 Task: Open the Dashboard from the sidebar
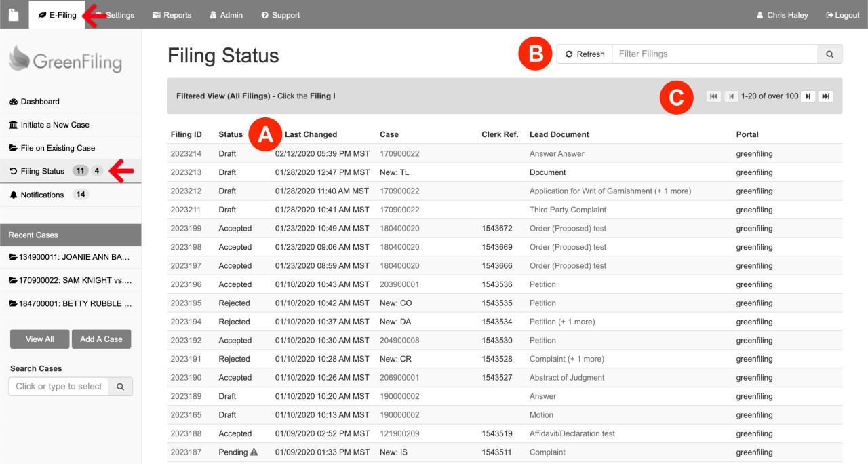[x=14, y=101]
